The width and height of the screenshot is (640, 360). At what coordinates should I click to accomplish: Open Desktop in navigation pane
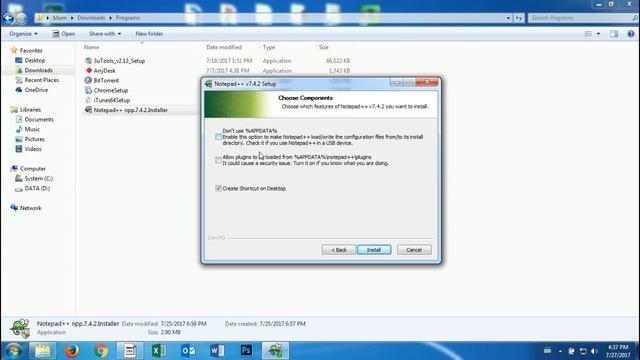pyautogui.click(x=35, y=60)
